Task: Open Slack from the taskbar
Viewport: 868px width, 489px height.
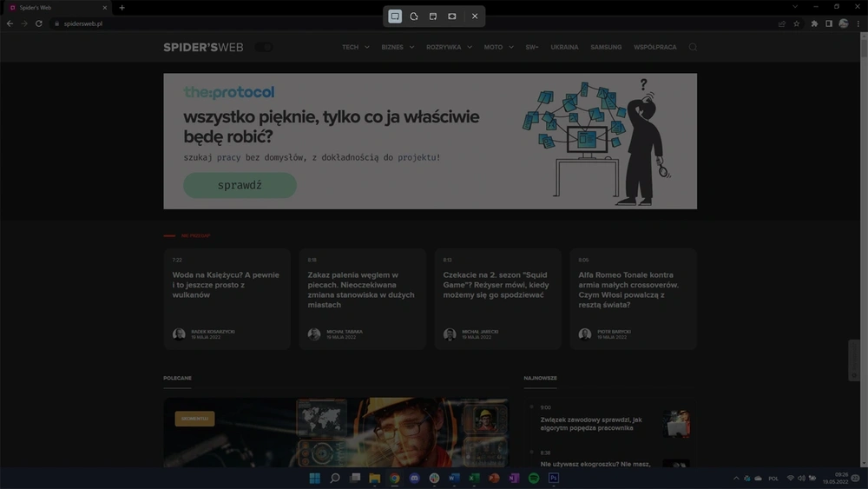Action: 435,478
